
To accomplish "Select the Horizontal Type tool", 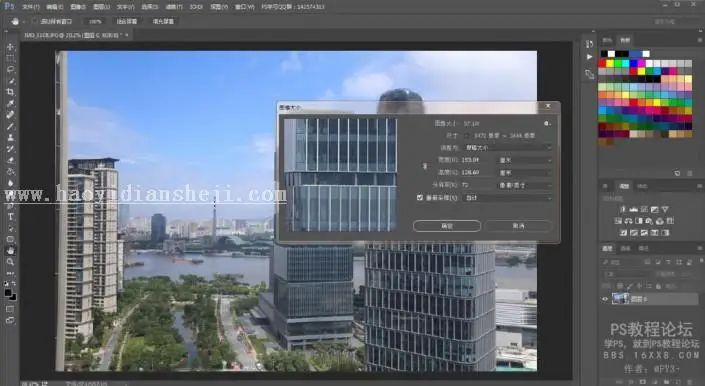I will point(10,217).
